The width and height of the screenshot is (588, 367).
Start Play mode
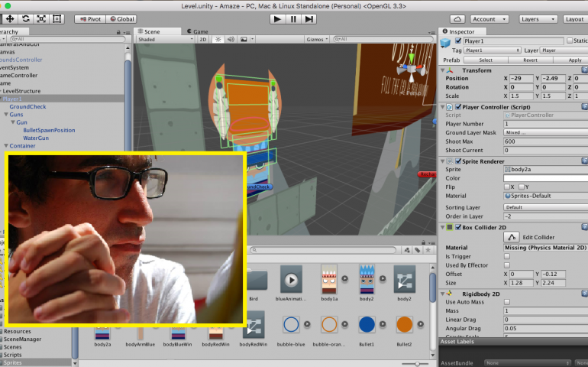(277, 19)
